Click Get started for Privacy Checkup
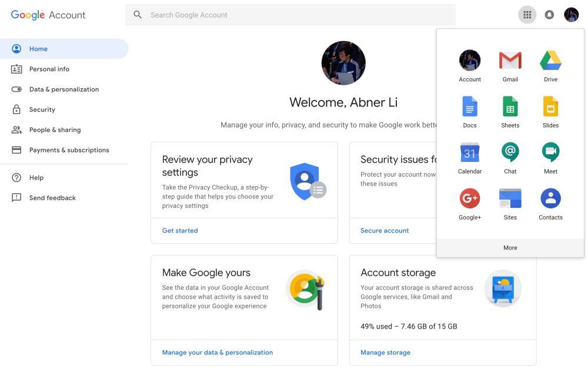Screen dimensions: 588x368 179,230
